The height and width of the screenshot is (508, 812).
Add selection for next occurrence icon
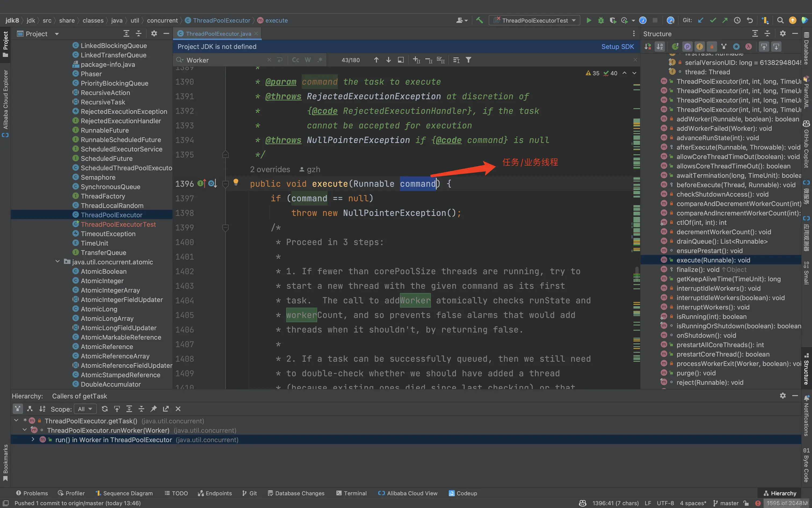(416, 60)
